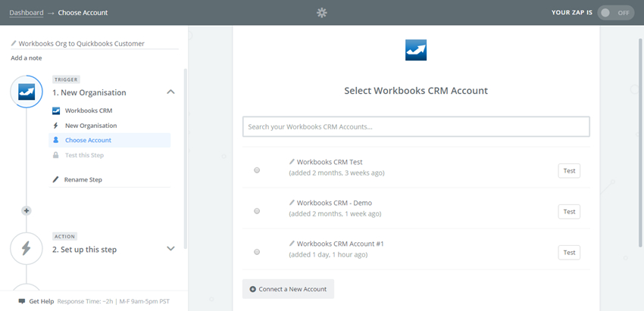
Task: Open the Dashboard breadcrumb link
Action: (x=27, y=13)
